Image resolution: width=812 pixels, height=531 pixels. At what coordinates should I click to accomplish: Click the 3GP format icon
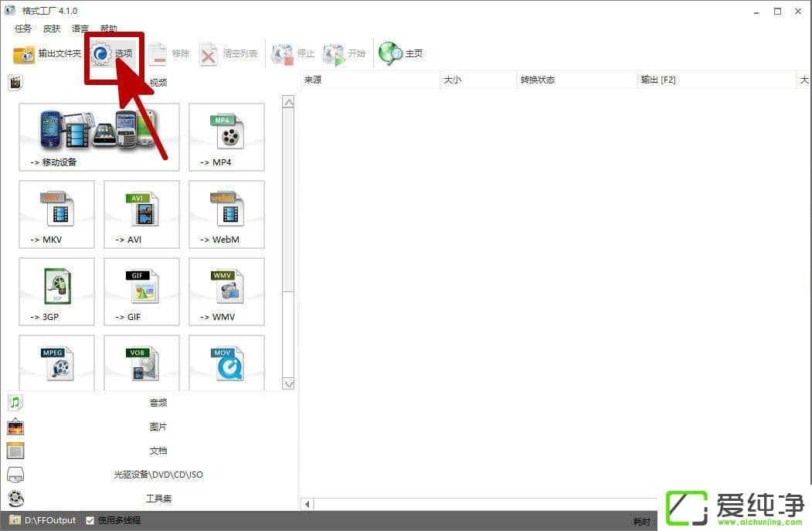56,291
